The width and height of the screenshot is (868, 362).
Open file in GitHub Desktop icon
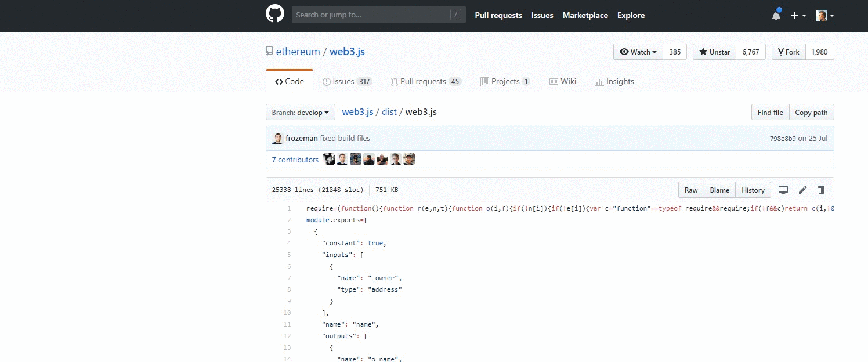click(783, 190)
